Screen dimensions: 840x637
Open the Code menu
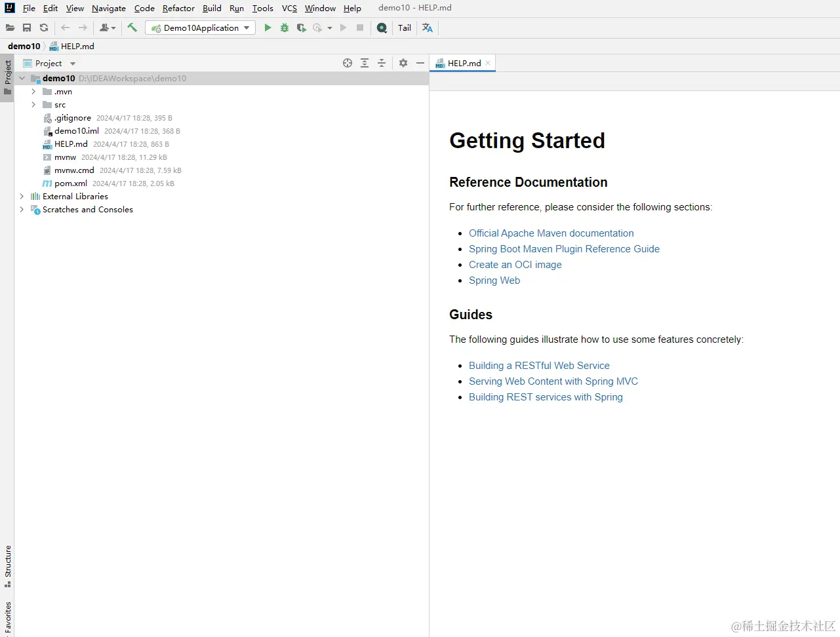(x=144, y=9)
